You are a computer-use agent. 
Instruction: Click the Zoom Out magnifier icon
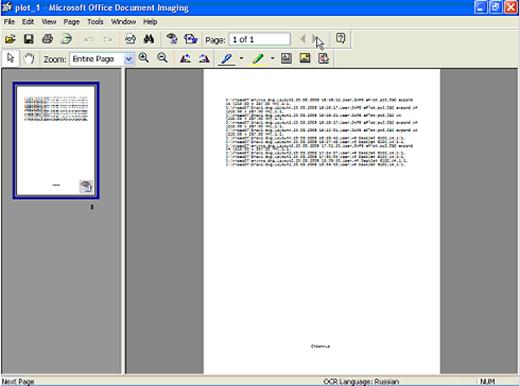(x=162, y=58)
